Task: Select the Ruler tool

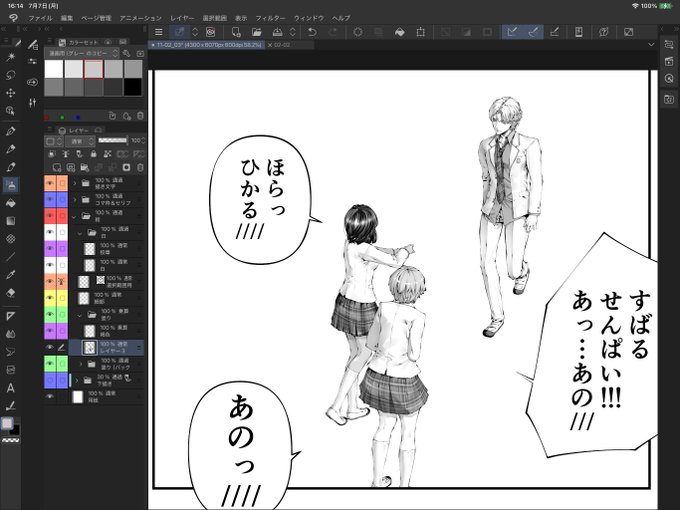Action: coord(10,316)
